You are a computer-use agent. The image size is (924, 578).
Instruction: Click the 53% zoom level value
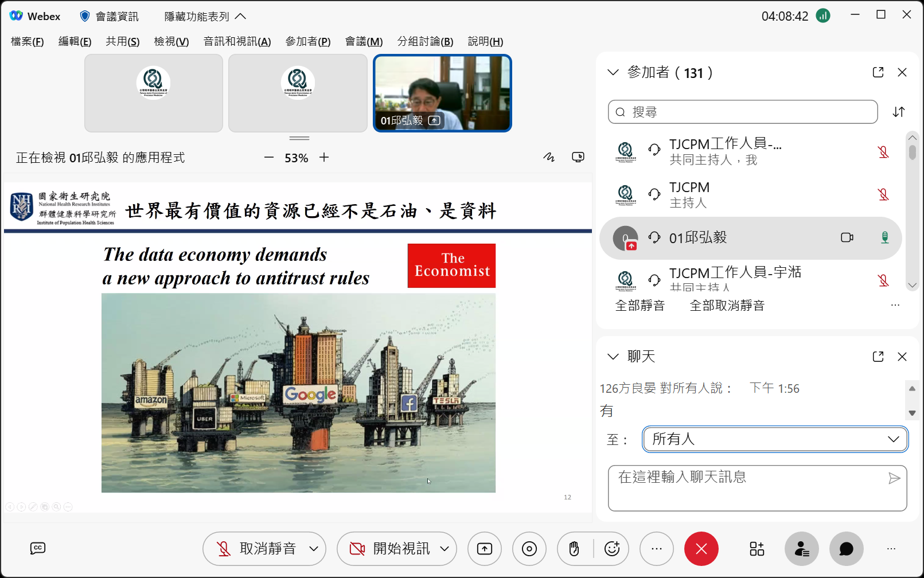click(297, 158)
